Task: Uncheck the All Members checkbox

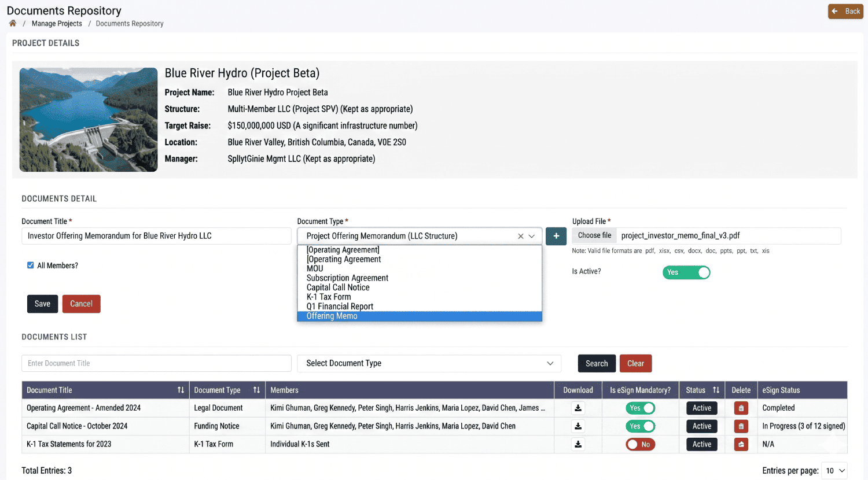Action: [x=31, y=265]
